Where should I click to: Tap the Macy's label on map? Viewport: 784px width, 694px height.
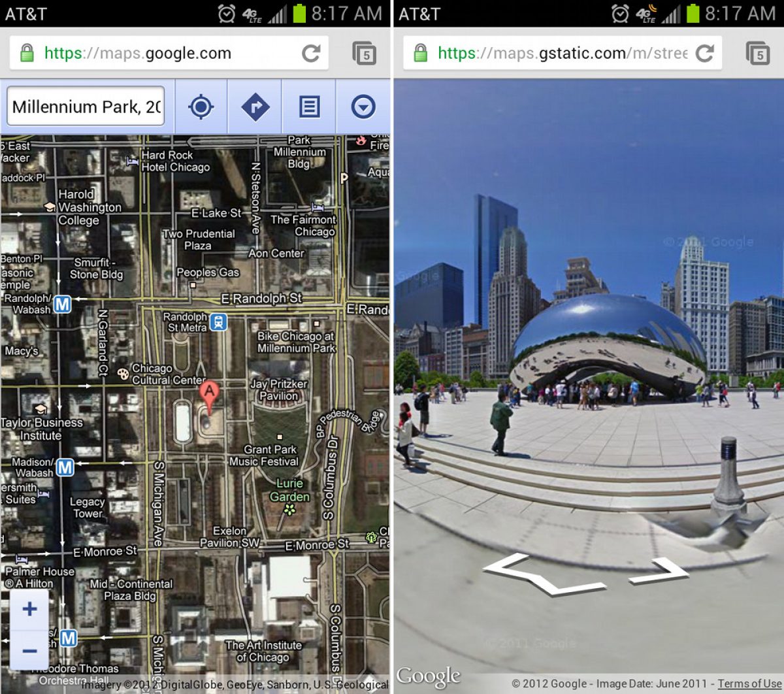pos(22,351)
